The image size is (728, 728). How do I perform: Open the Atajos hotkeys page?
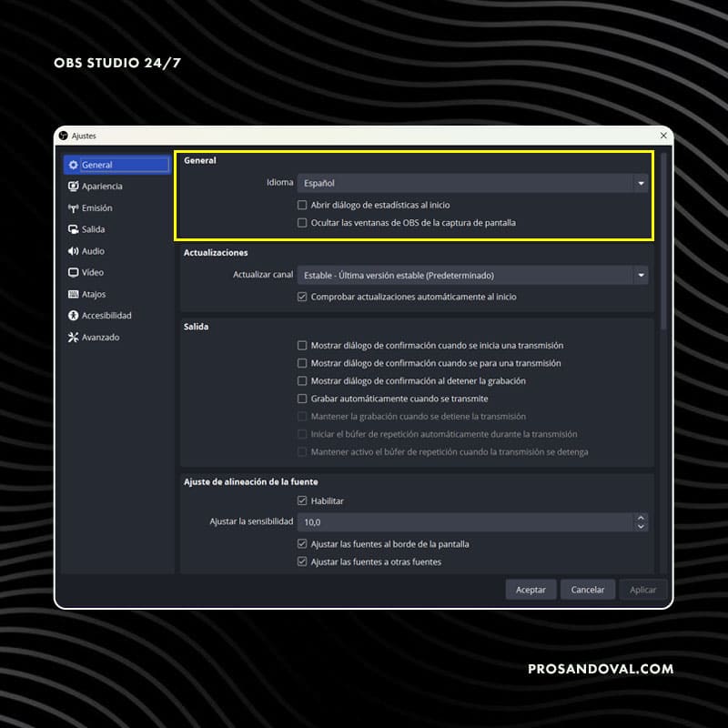point(117,294)
